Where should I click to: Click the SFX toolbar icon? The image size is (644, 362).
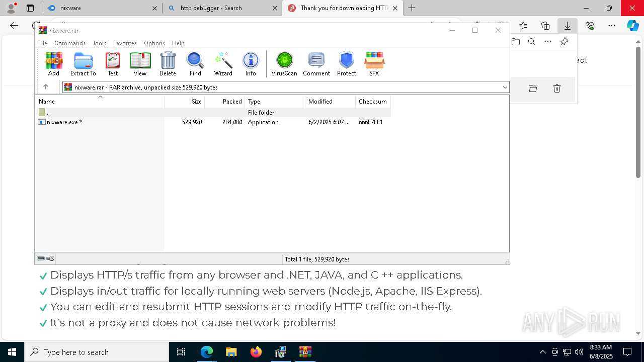(x=374, y=64)
